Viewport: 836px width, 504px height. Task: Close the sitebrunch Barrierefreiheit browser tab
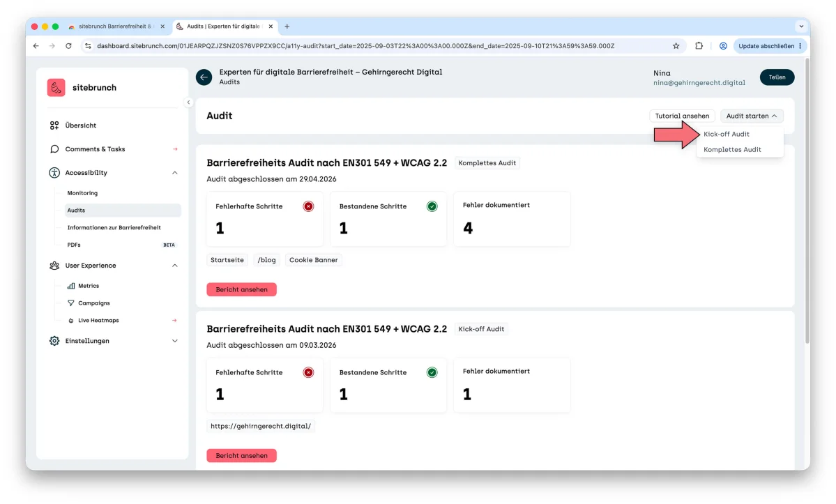162,26
